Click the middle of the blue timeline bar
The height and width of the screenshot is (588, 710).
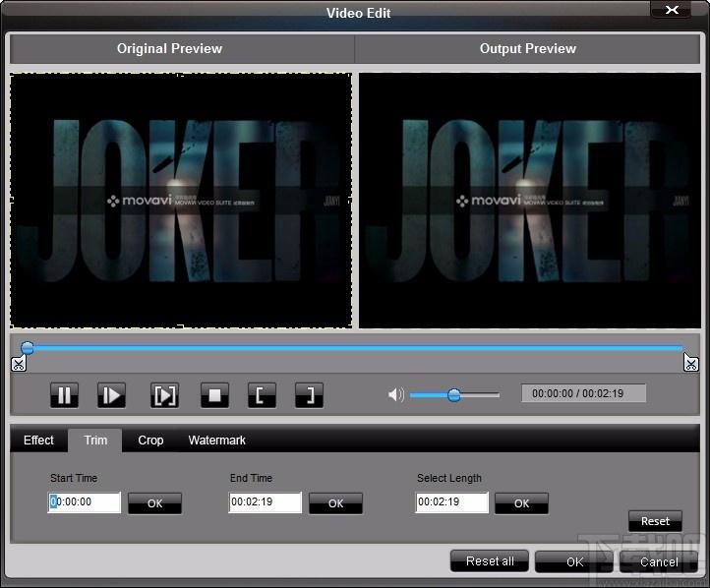pos(355,348)
